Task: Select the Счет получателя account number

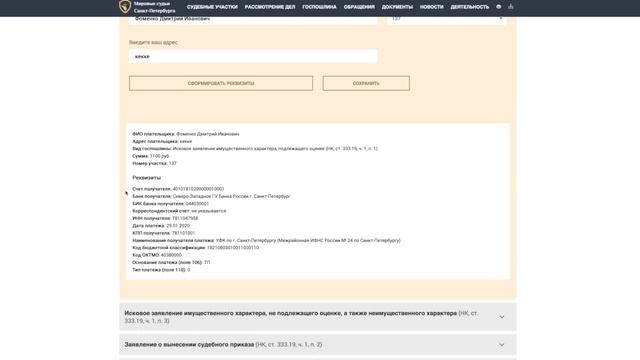Action: coord(198,189)
